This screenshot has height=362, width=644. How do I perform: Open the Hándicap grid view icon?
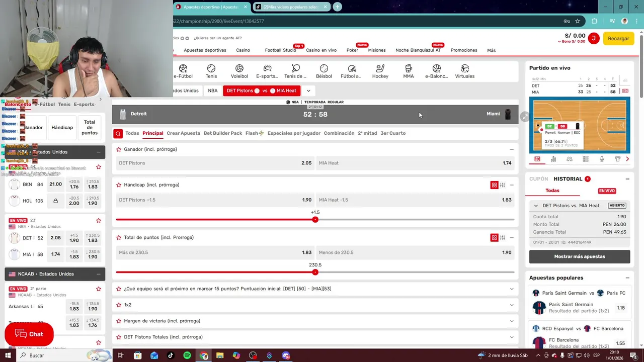click(494, 185)
